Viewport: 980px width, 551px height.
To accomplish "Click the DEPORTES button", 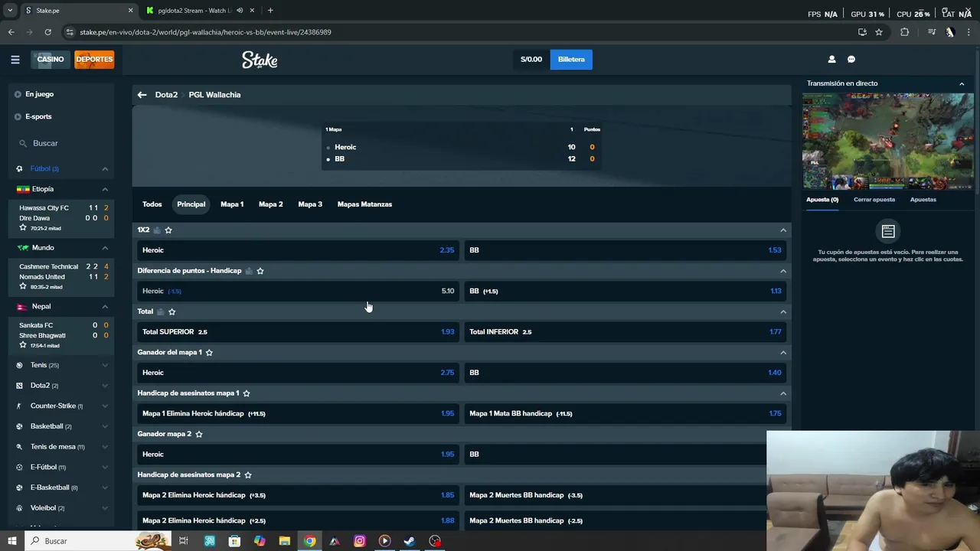I will click(94, 59).
